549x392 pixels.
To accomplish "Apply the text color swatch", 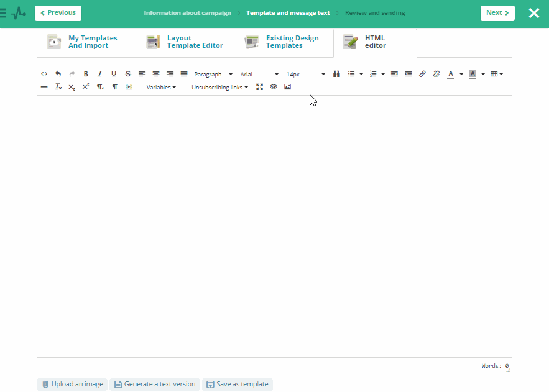I will coord(451,74).
